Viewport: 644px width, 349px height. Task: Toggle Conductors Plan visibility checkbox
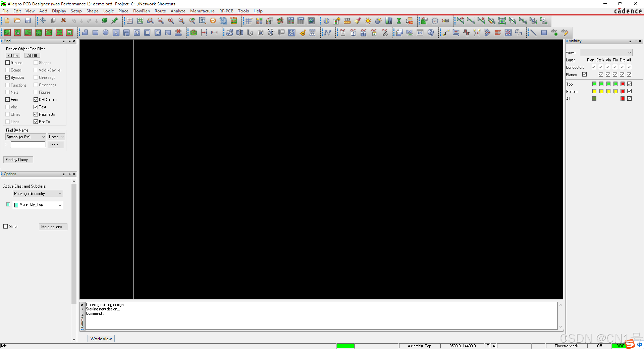pos(594,67)
